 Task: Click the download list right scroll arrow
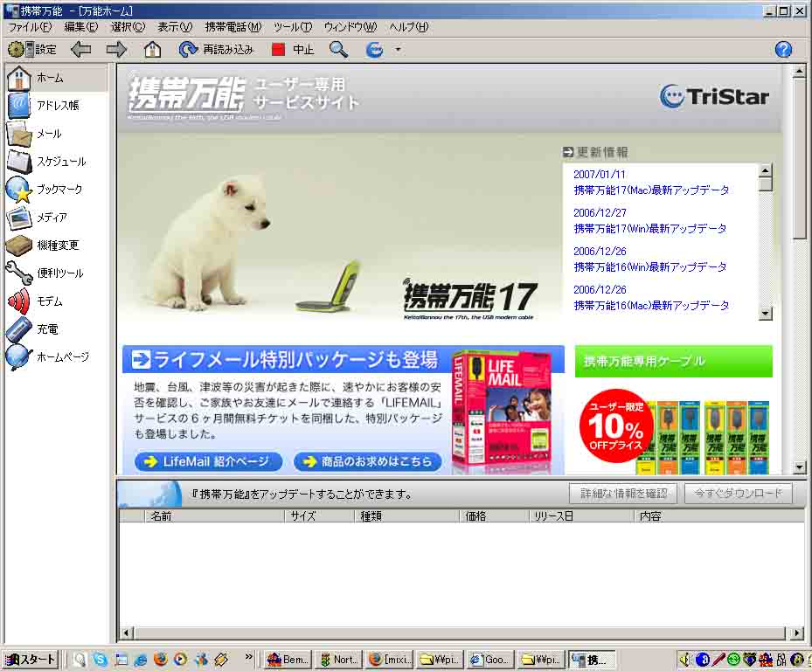(797, 633)
